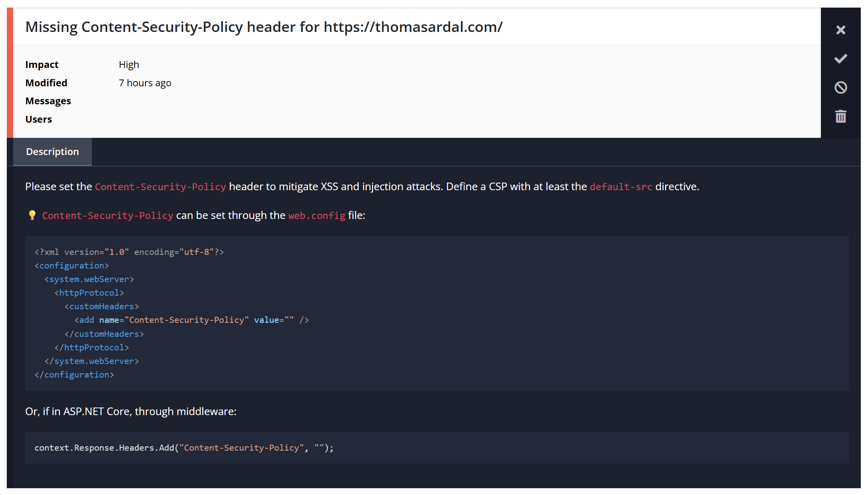The image size is (868, 495).
Task: Click the context.Response.Headers.Add code line
Action: coord(184,448)
